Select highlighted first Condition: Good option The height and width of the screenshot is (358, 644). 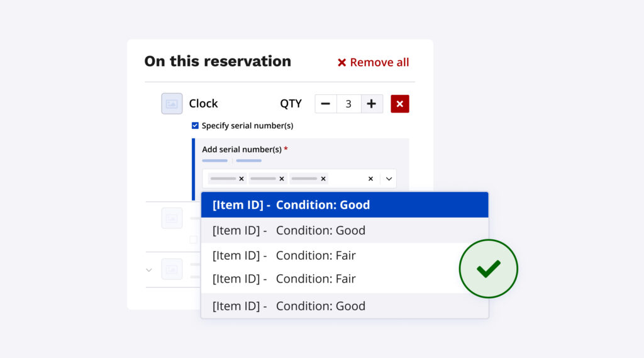click(344, 205)
